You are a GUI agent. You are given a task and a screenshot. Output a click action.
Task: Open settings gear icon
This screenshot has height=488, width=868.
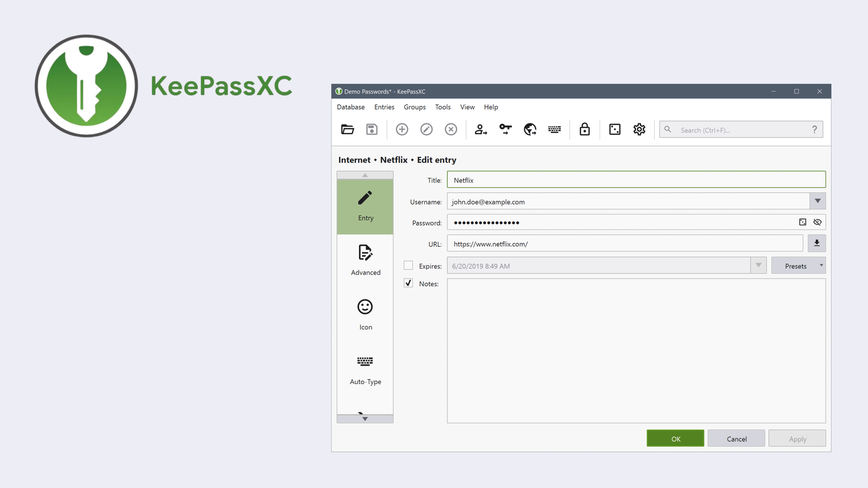[x=639, y=129]
